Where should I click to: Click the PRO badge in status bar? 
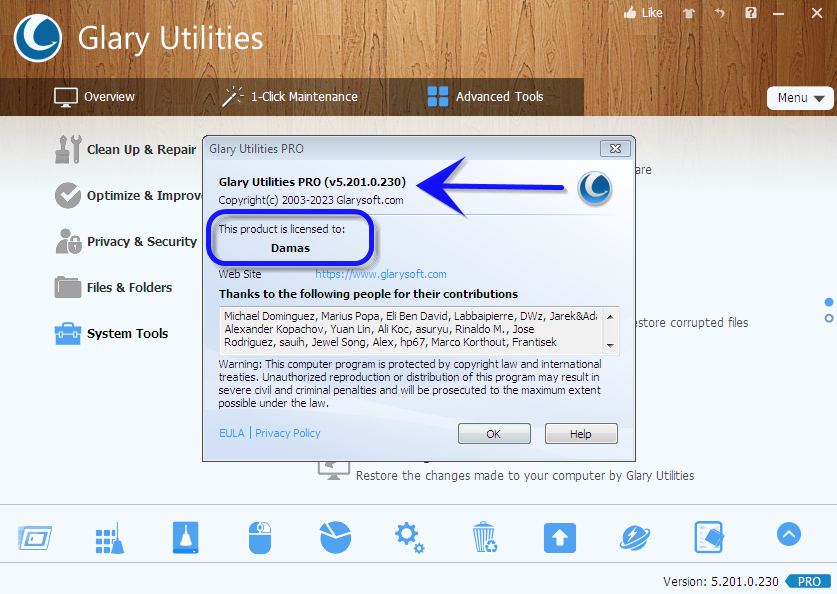[809, 581]
